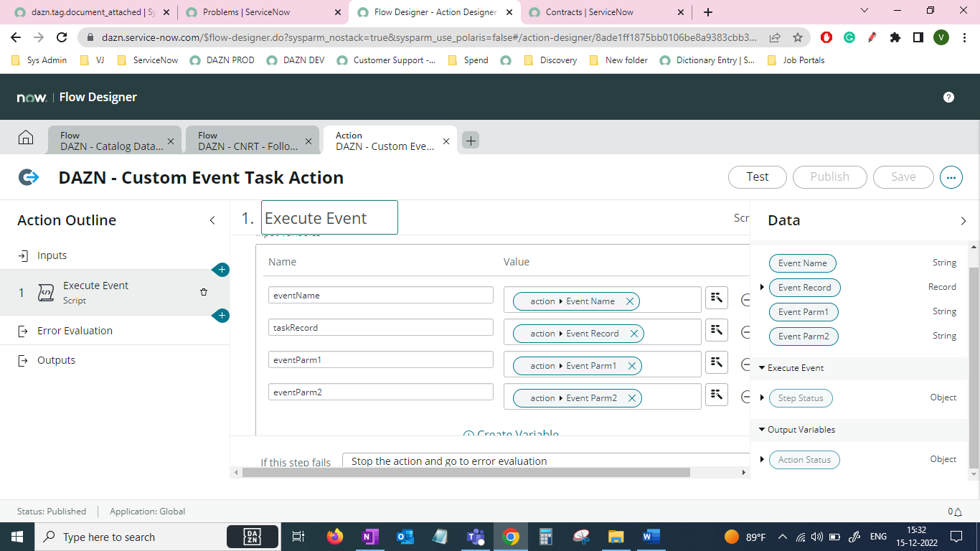Add a step above Execute Event
The height and width of the screenshot is (551, 980).
tap(222, 270)
